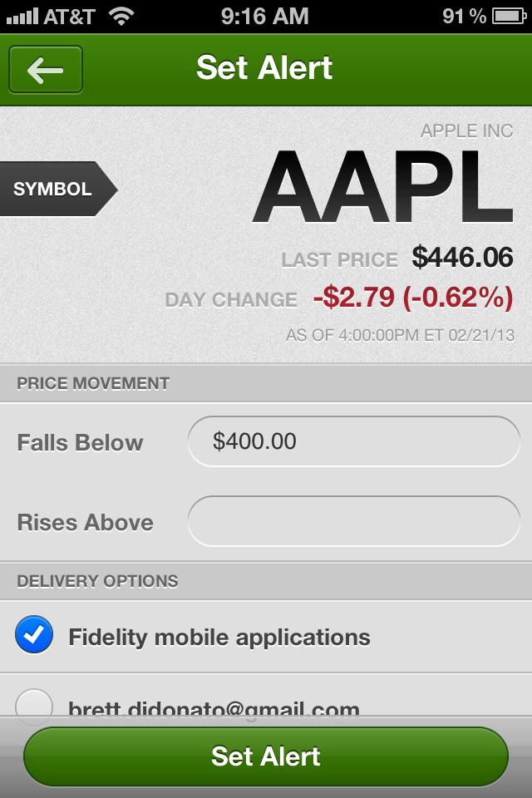Tap the brett.didonato@gmail.com email text
This screenshot has height=798, width=532.
[214, 708]
